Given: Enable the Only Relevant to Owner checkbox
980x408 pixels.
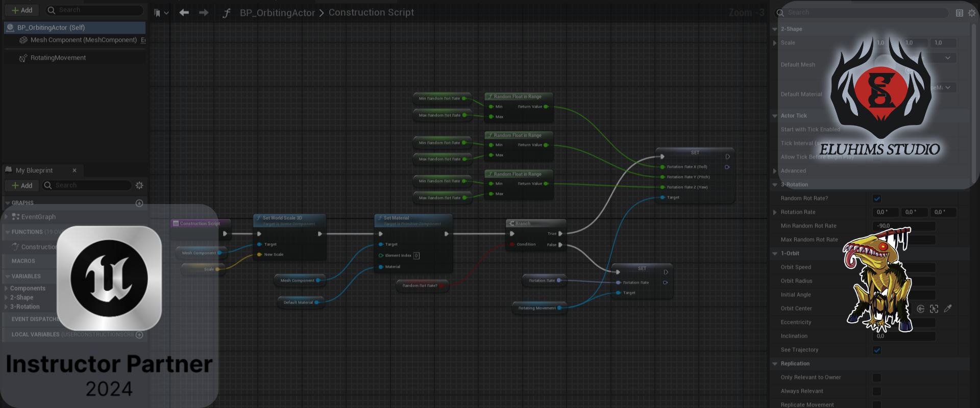Looking at the screenshot, I should (877, 377).
